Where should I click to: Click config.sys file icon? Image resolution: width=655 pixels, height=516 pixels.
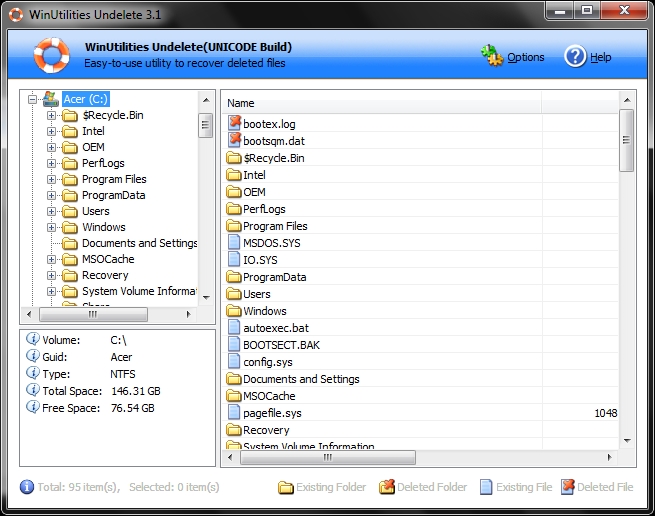[234, 362]
